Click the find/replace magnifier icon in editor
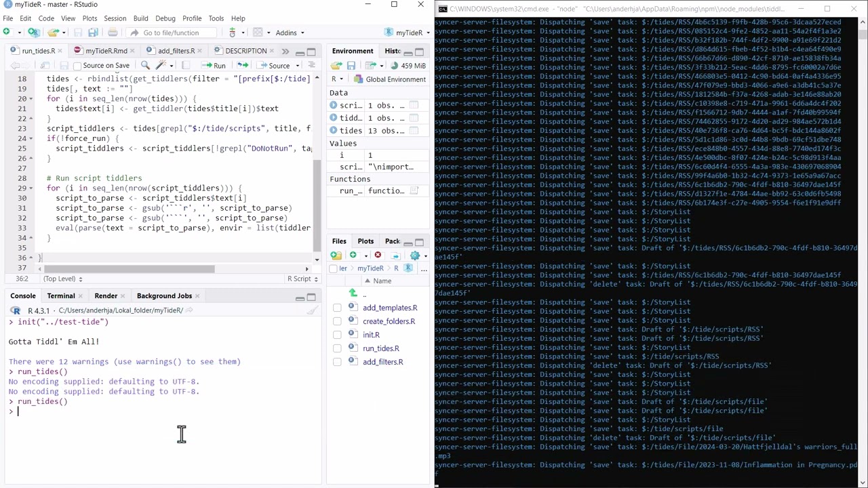Image resolution: width=868 pixels, height=488 pixels. (145, 66)
